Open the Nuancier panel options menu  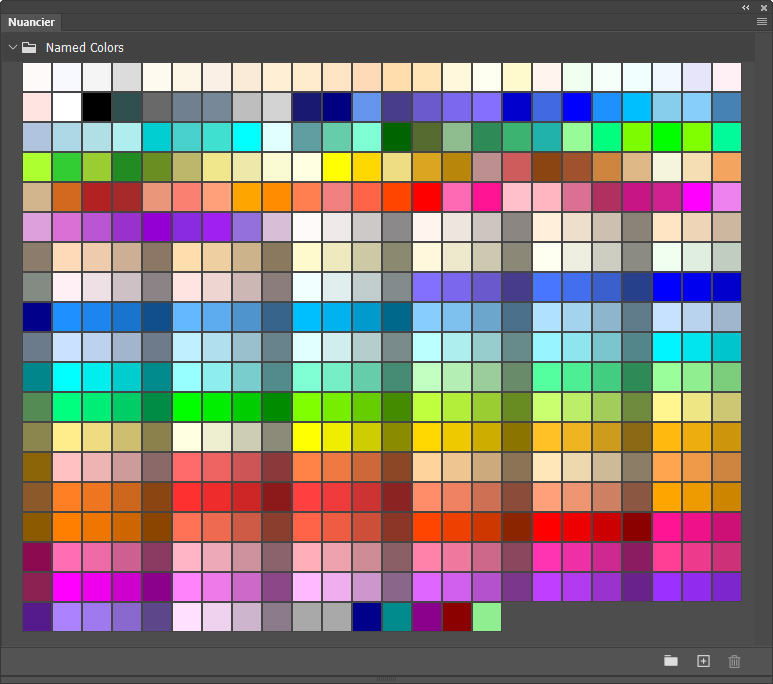point(762,22)
